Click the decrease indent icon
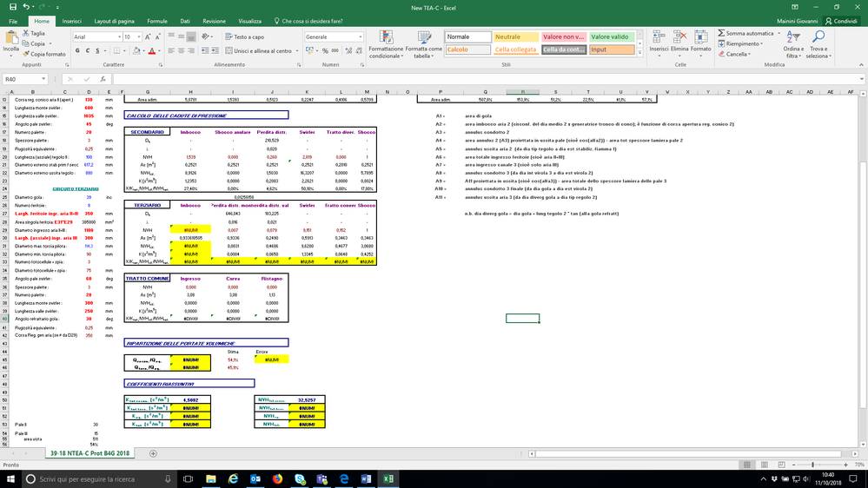Screen dimensions: 868x488 (x=205, y=51)
